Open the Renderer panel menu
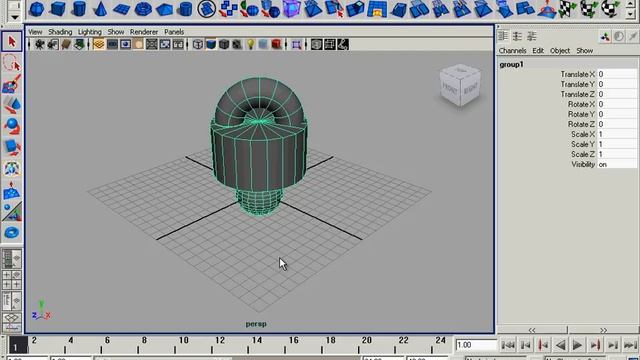The height and width of the screenshot is (360, 640). (x=144, y=32)
